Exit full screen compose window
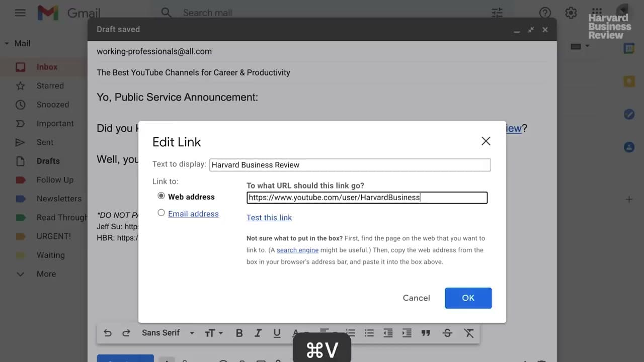Viewport: 644px width, 362px height. tap(531, 30)
